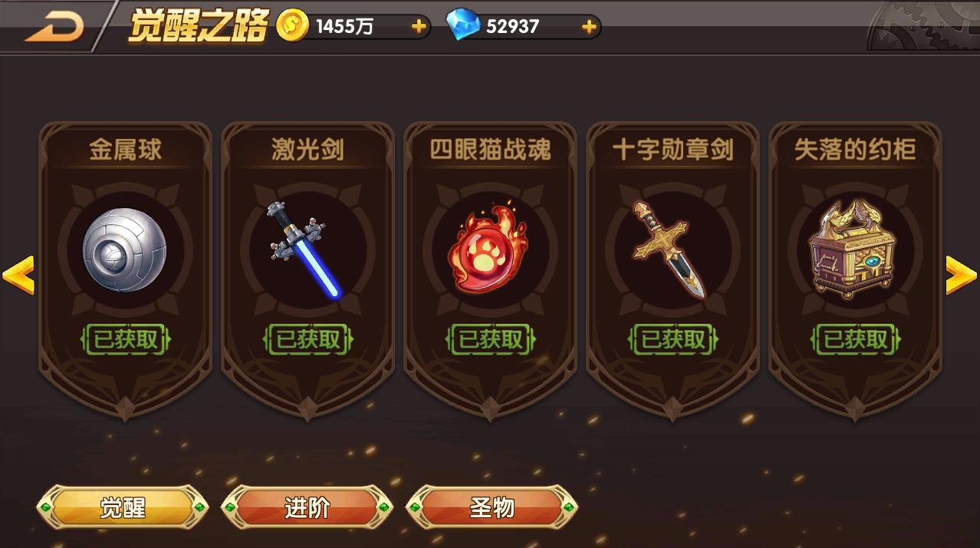Select the golden ark chest 失落的约柜 icon
Screen dimensions: 980x548
pos(854,249)
